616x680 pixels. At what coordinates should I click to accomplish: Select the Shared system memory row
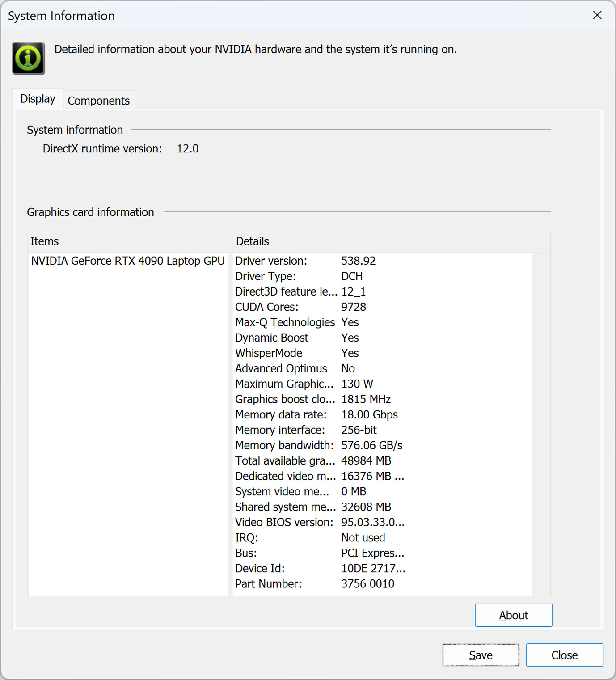point(382,507)
